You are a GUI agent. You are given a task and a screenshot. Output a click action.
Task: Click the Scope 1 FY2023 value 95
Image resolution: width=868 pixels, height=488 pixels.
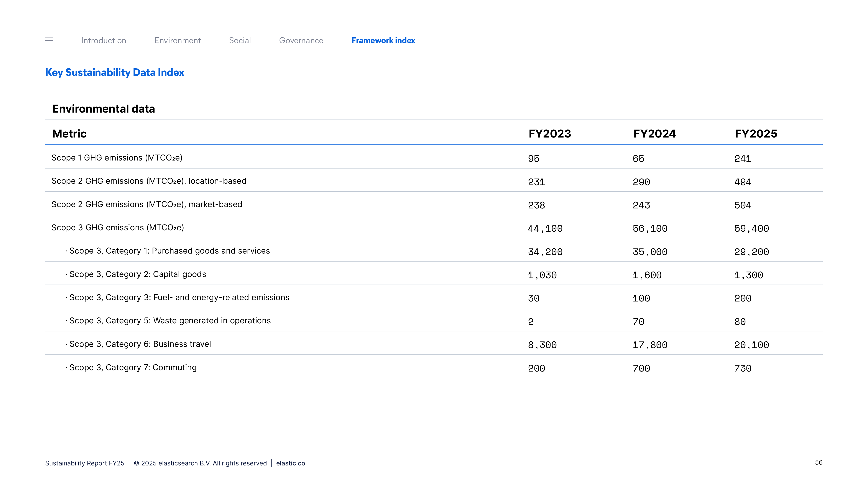(x=533, y=159)
